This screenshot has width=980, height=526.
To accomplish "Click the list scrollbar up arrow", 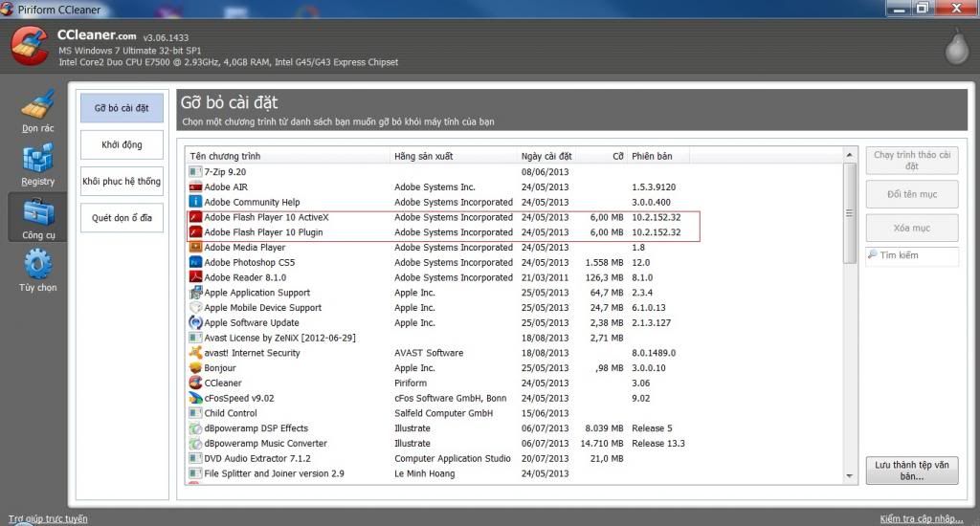I will (x=849, y=155).
